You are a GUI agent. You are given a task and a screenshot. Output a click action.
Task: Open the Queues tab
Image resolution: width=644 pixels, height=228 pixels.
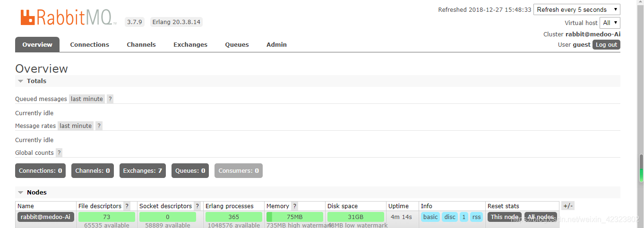[x=237, y=44]
